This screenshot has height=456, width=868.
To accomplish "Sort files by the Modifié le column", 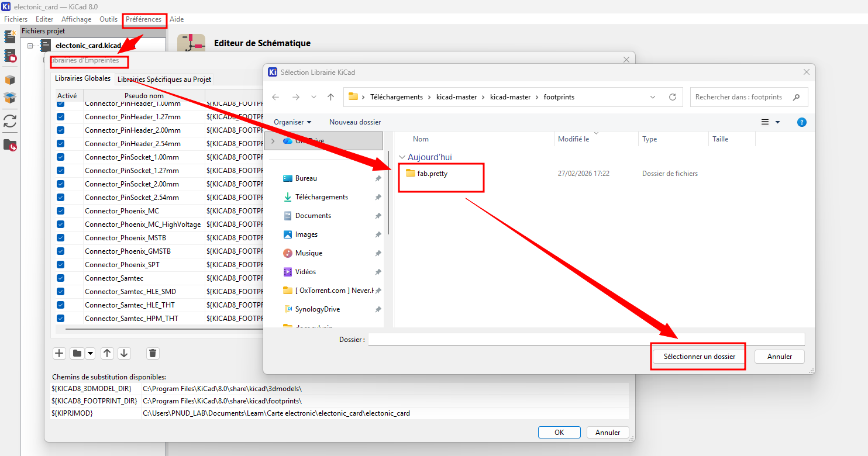I will pos(596,139).
